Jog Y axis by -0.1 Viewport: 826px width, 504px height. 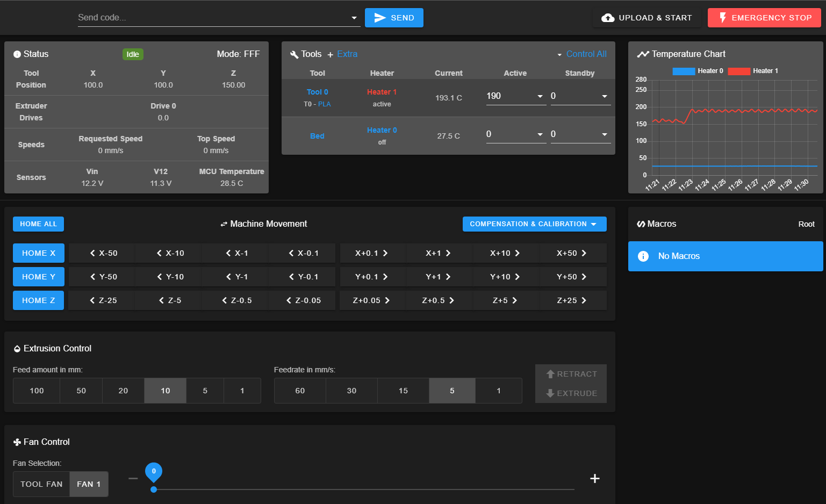pos(303,277)
